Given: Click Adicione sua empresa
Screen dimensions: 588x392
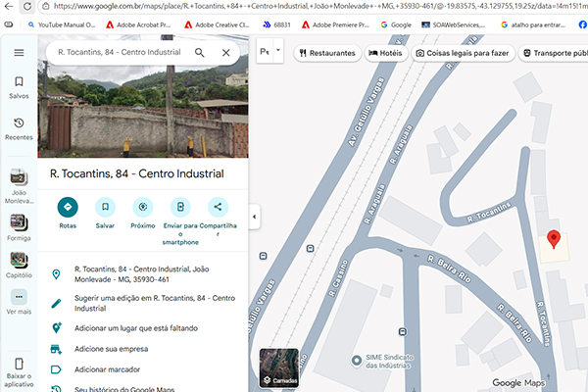Looking at the screenshot, I should coord(113,348).
